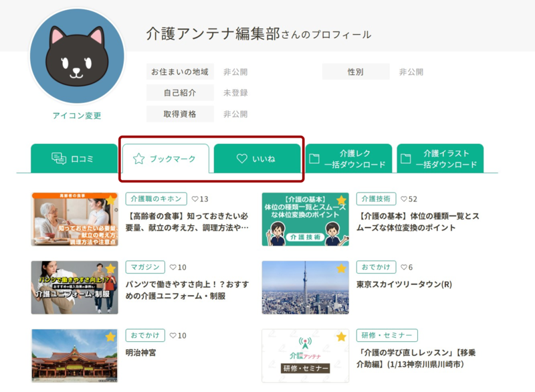Click the star icon on 高齢者の食事 thumbnail
The image size is (535, 392).
pos(111,200)
